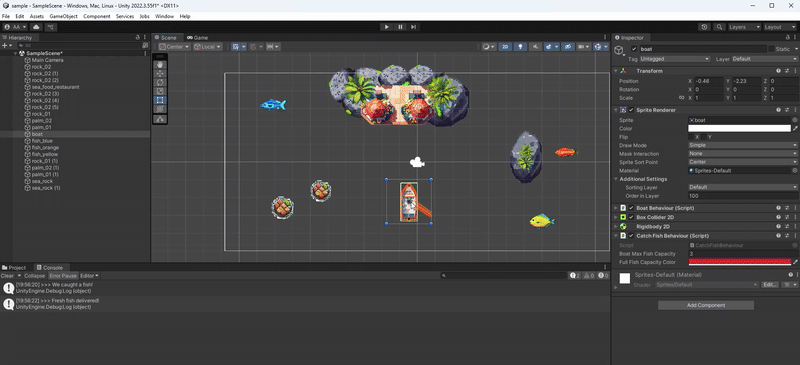Select the Transform tool in Scene toolbar
The width and height of the screenshot is (800, 365).
pos(160,109)
